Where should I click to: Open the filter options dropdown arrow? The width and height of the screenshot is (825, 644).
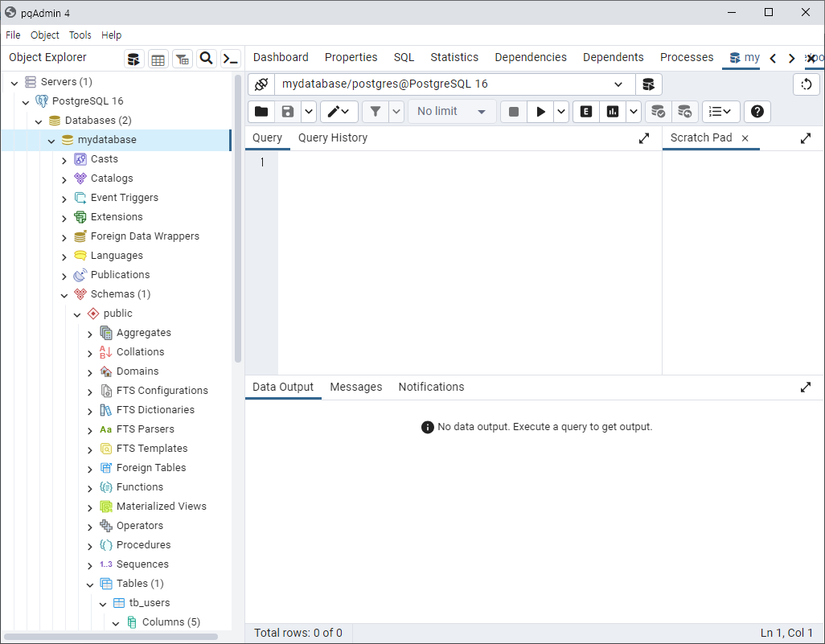[x=396, y=112]
